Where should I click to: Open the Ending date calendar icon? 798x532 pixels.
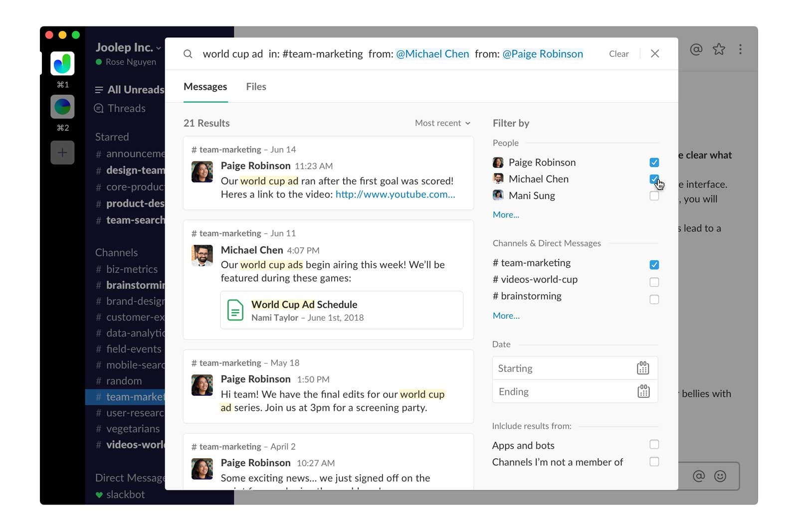643,391
